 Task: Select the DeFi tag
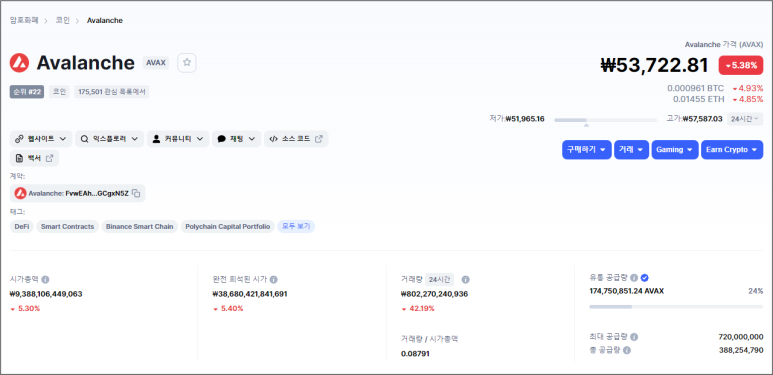[x=22, y=227]
